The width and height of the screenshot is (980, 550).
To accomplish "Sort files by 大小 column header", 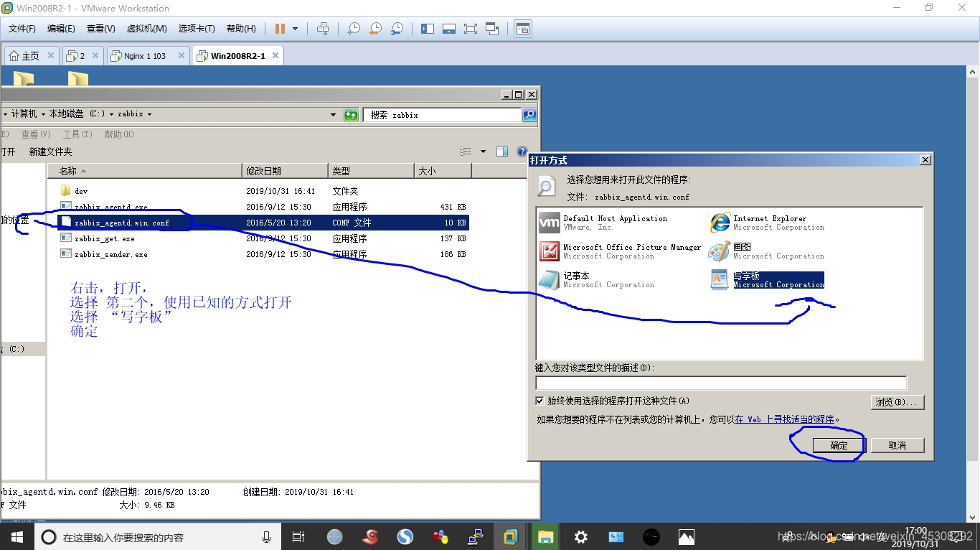I will (x=443, y=171).
